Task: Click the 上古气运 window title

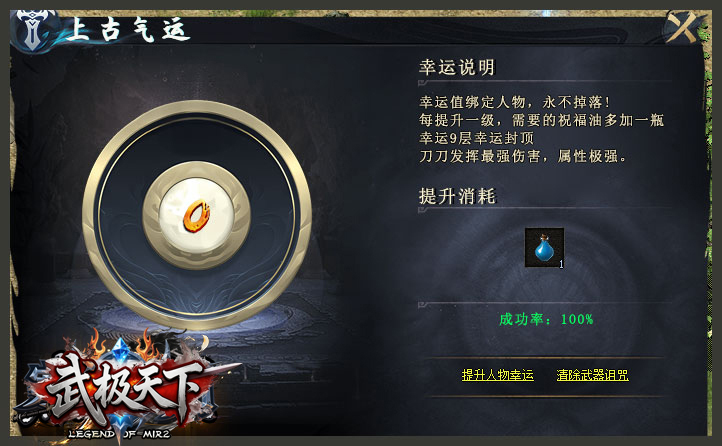Action: pos(128,30)
